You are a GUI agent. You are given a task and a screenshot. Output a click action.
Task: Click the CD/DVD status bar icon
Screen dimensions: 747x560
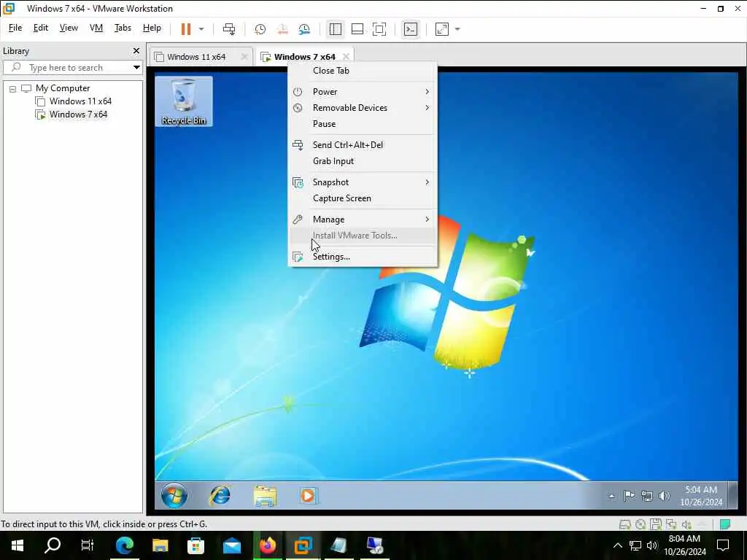640,525
